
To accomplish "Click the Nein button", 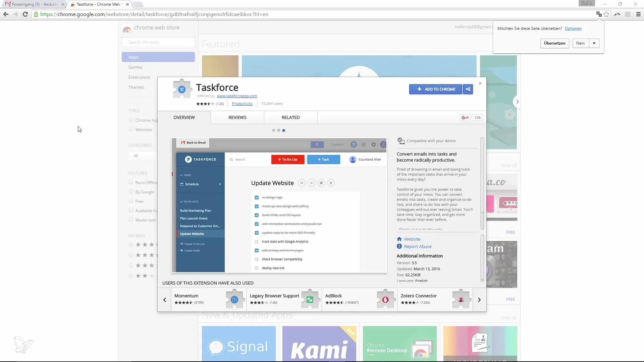I will pos(581,43).
